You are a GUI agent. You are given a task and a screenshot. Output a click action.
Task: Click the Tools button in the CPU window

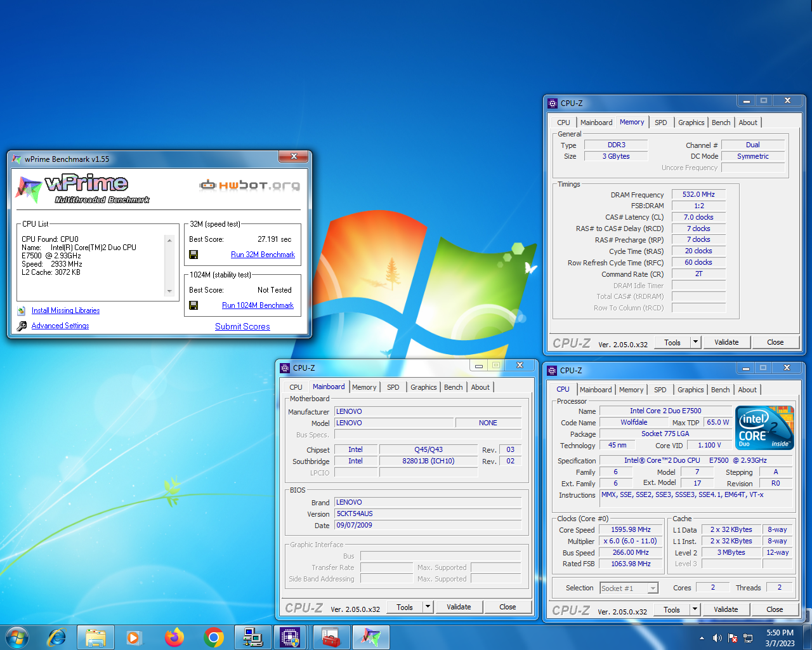pyautogui.click(x=672, y=609)
